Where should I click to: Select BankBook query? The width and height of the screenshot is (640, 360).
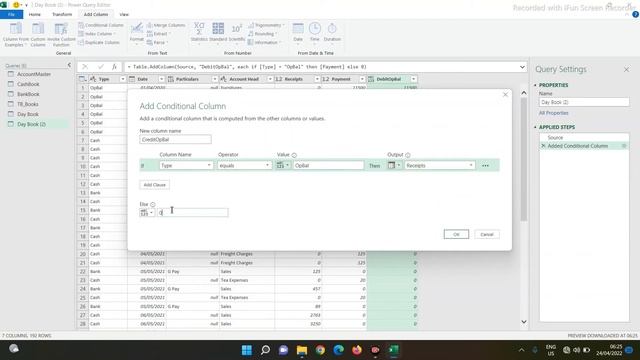tap(28, 94)
